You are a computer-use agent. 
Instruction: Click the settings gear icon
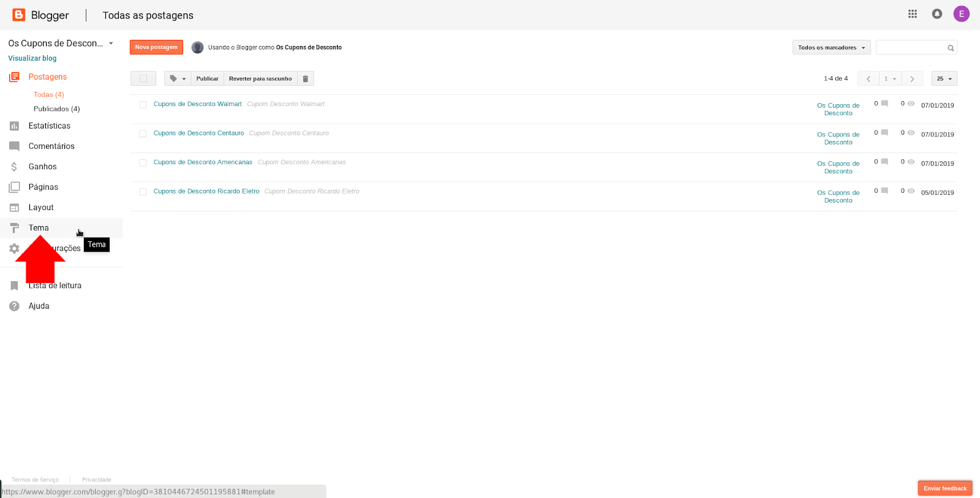[14, 248]
